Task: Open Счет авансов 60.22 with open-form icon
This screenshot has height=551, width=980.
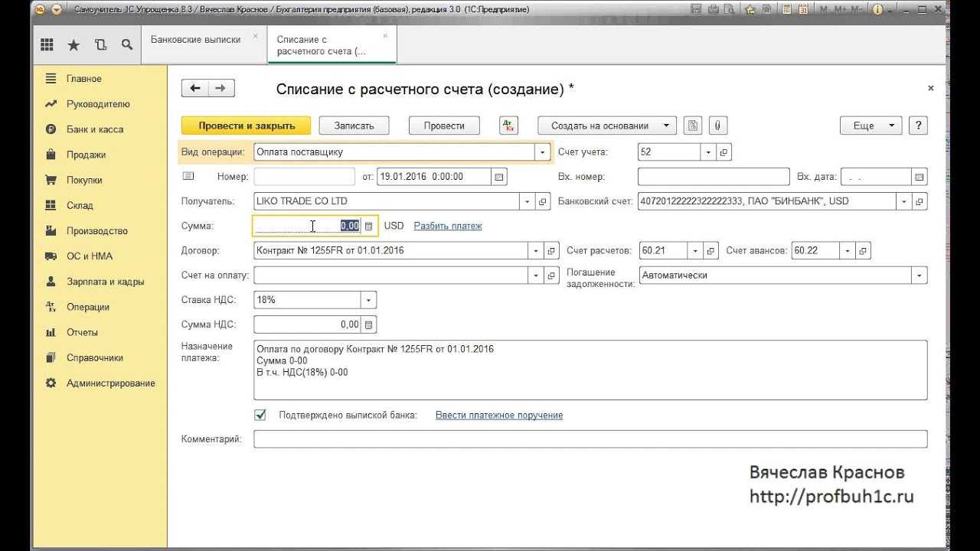Action: (863, 250)
